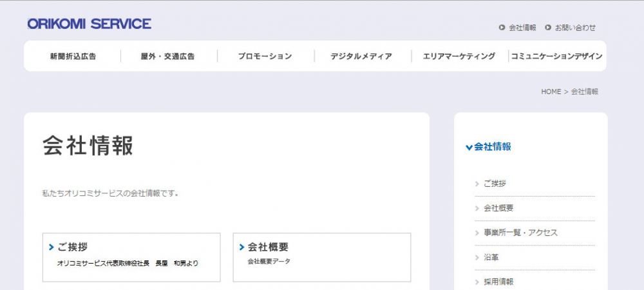The image size is (644, 290).
Task: Open エリアマーケティング navigation menu
Action: pyautogui.click(x=459, y=56)
